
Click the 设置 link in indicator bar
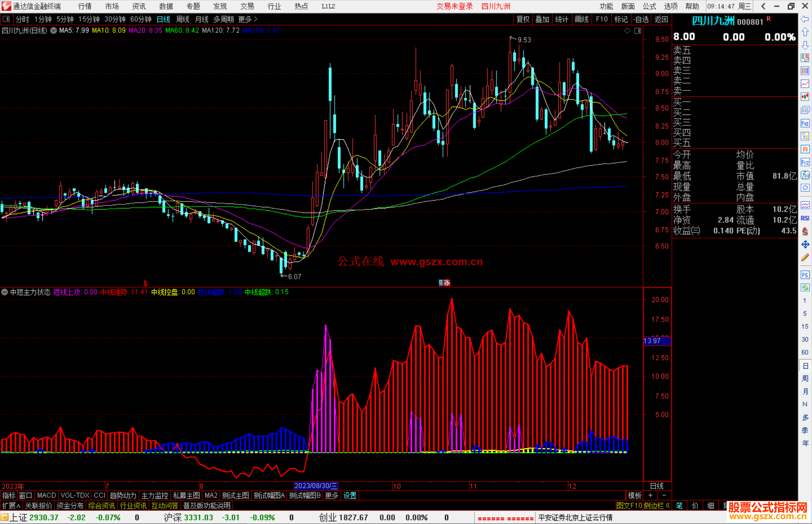pos(350,495)
